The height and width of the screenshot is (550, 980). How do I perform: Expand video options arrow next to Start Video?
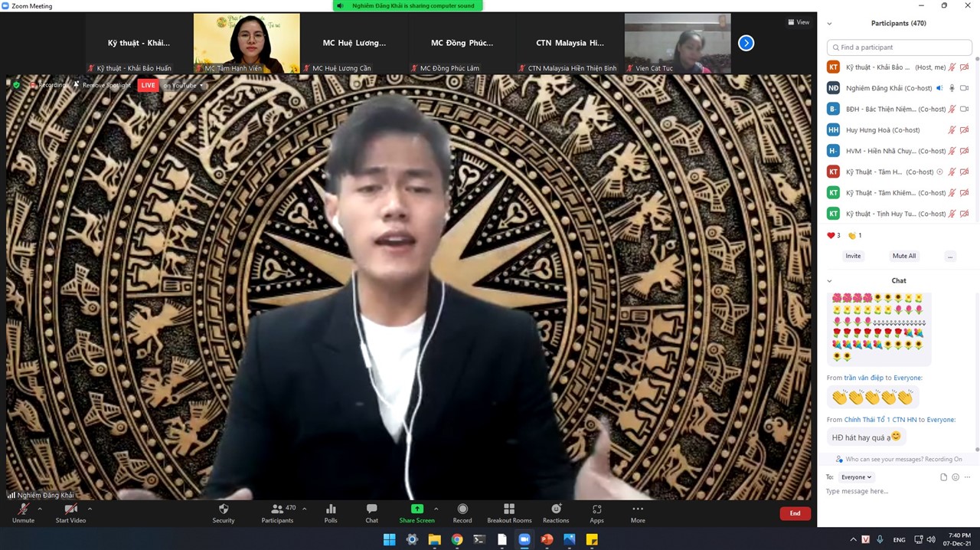[x=90, y=508]
